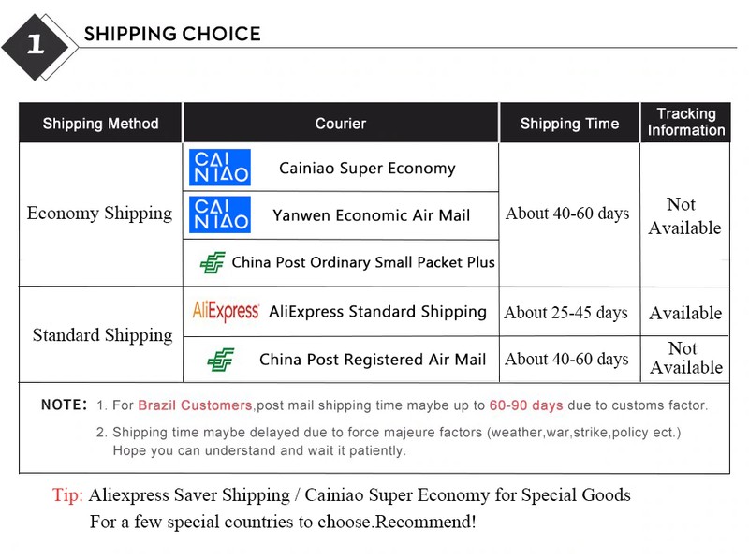Click the Cainiao logo beside Yanwen Economic Air Mail
This screenshot has height=560, width=749.
(x=220, y=214)
